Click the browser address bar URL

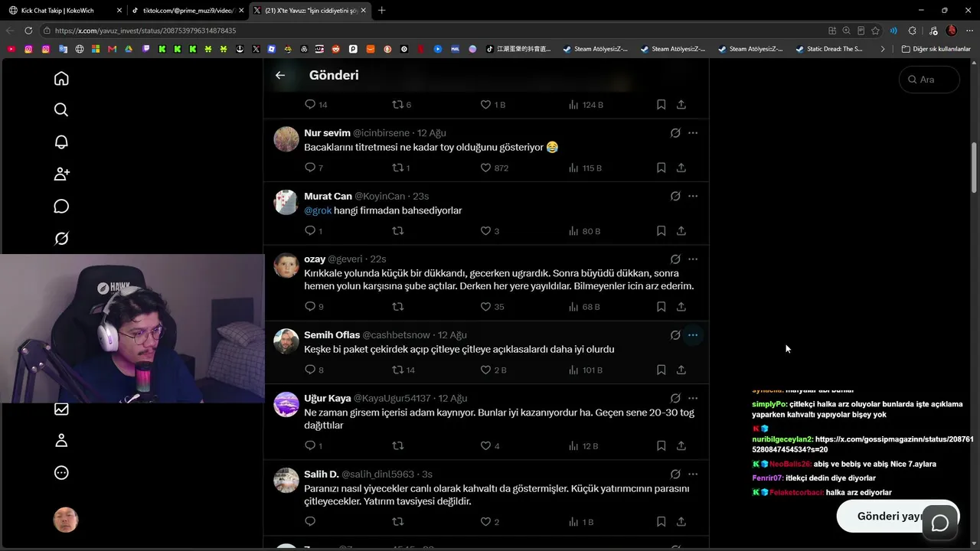pyautogui.click(x=145, y=31)
